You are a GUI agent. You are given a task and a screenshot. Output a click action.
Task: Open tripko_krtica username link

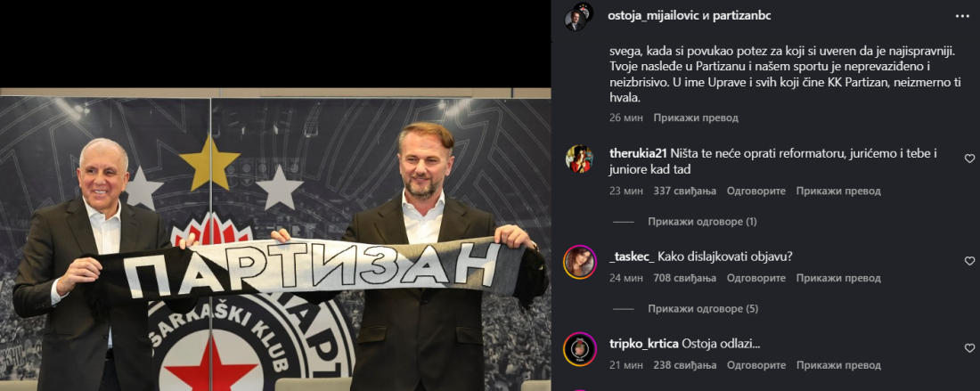(644, 344)
